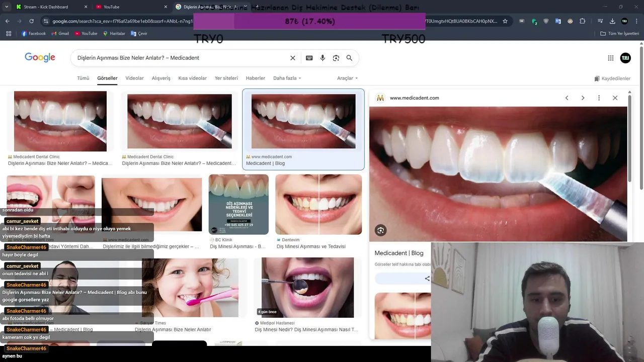Submit search with the magnifier icon
Screen dimensions: 644x362
(x=349, y=58)
